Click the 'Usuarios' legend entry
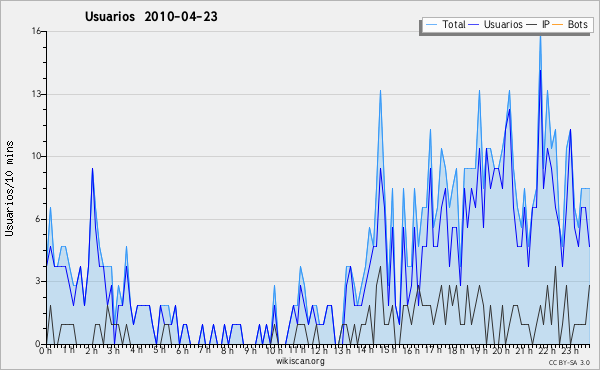Image resolution: width=600 pixels, height=370 pixels. (496, 24)
